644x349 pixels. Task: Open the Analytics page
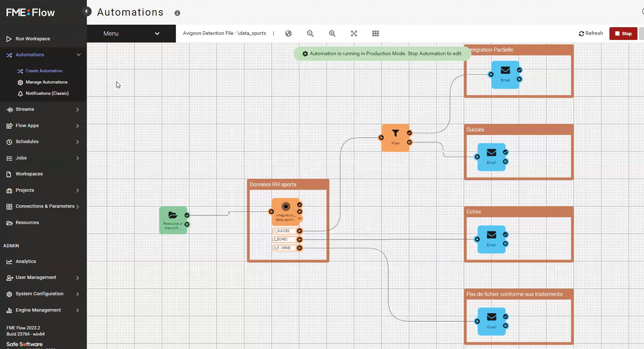(x=26, y=261)
